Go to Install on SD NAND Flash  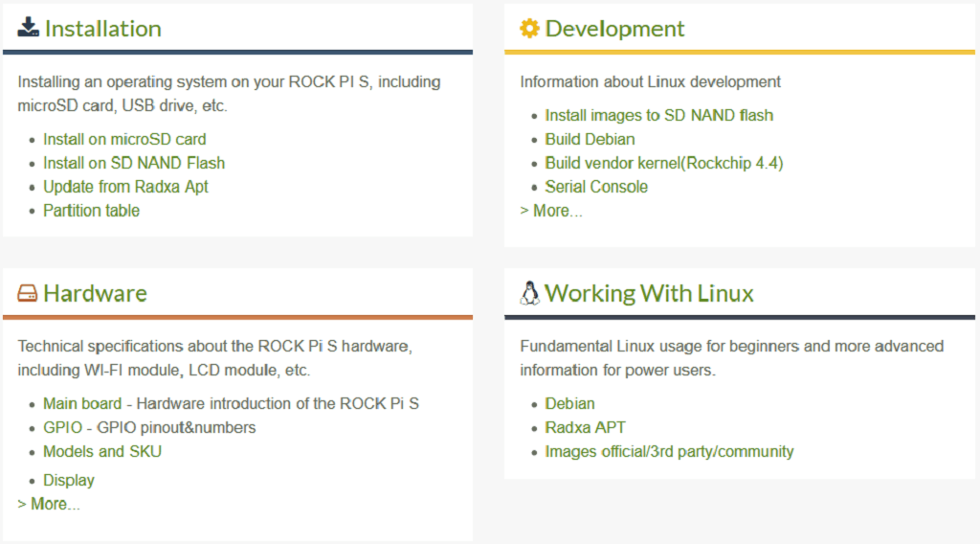pos(134,163)
